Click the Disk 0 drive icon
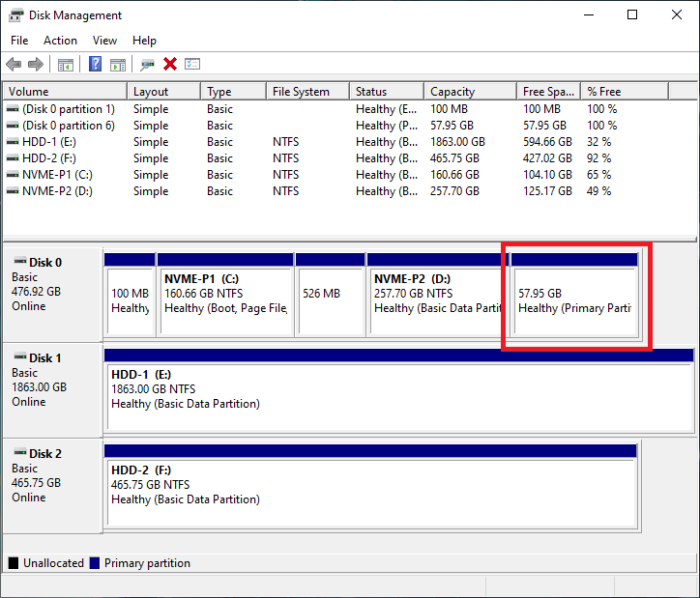 pos(20,261)
